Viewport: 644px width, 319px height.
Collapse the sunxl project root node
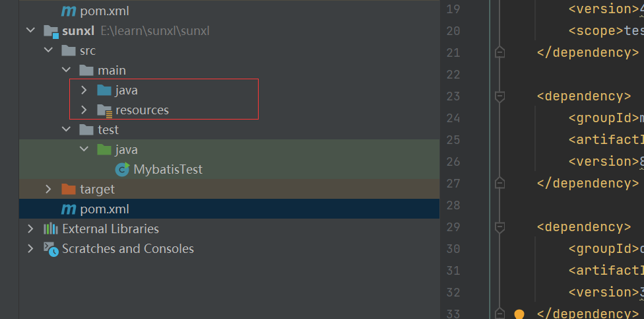[30, 31]
